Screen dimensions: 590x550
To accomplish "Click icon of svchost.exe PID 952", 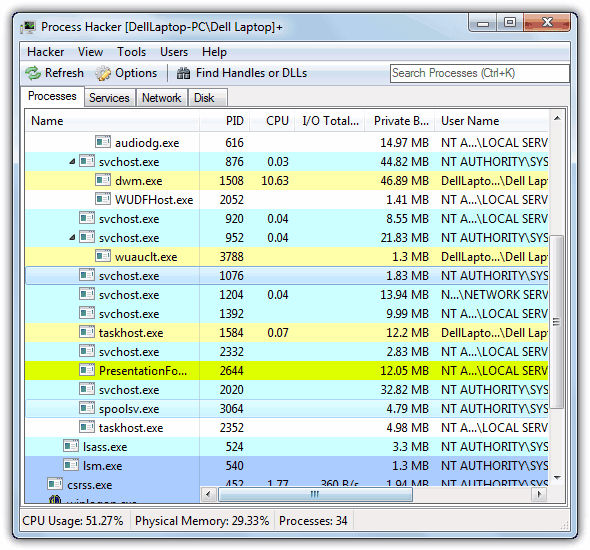I will pyautogui.click(x=87, y=237).
